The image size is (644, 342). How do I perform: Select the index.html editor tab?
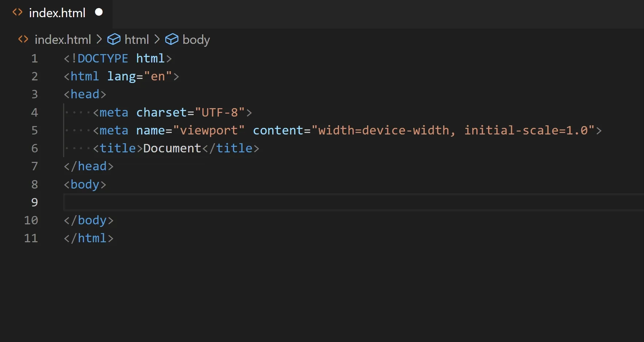(57, 13)
